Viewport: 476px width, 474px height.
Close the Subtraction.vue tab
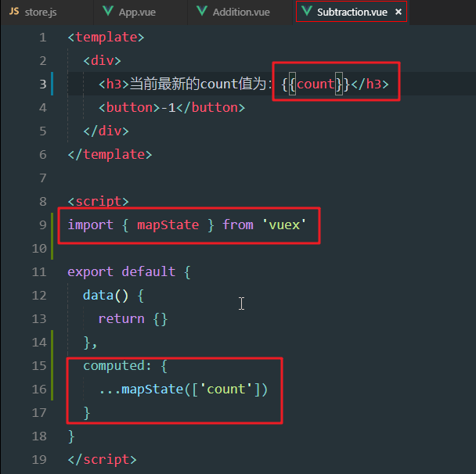point(398,13)
